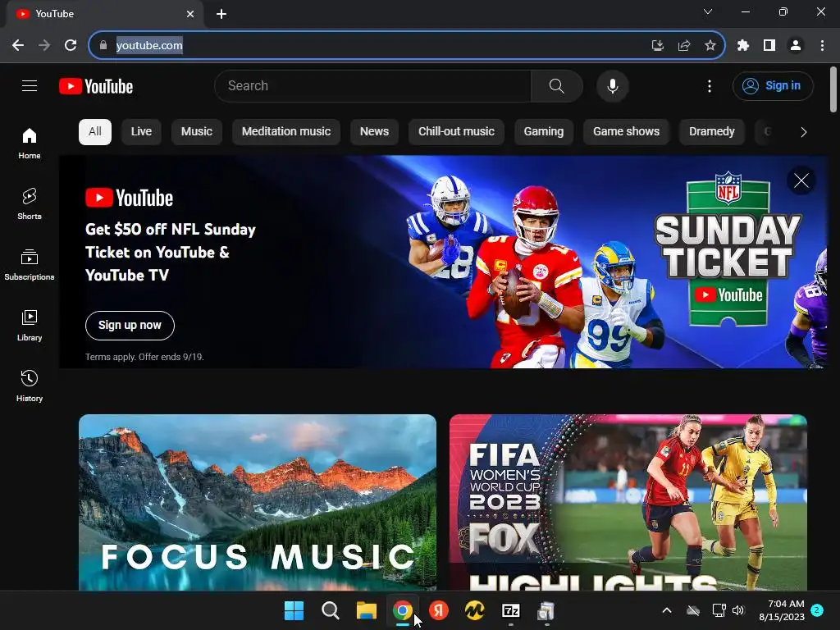This screenshot has height=630, width=840.
Task: Open tab search dropdown chevron
Action: coord(708,11)
